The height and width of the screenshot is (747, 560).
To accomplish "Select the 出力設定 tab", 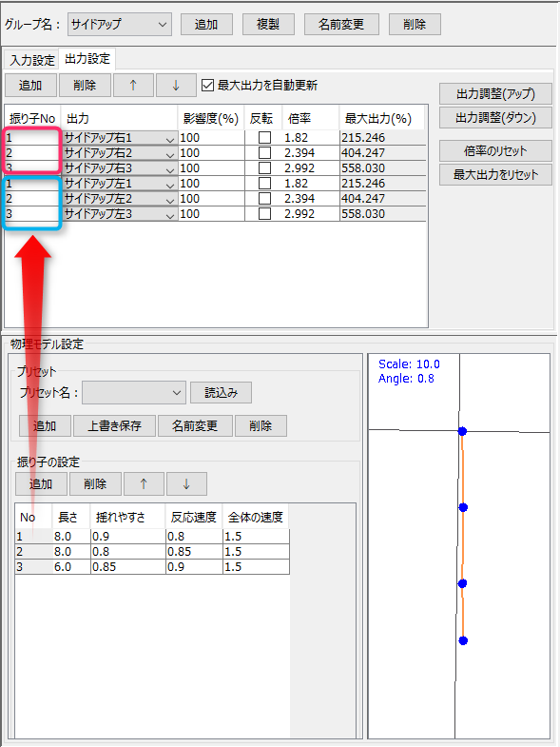I will tap(87, 59).
